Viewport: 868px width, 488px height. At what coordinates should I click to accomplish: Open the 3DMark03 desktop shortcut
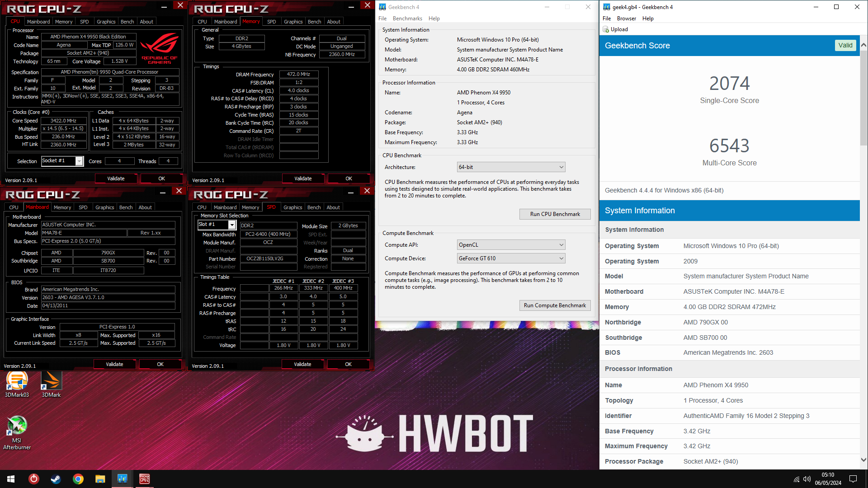(17, 385)
